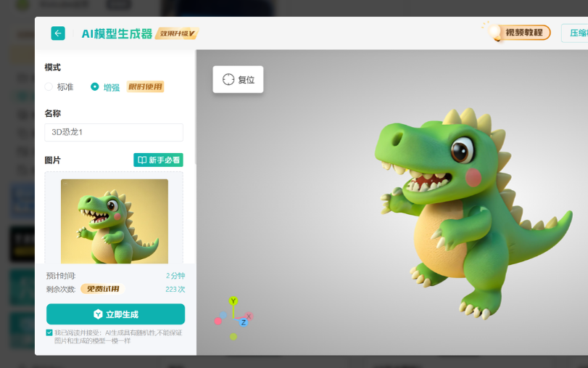The height and width of the screenshot is (368, 588).
Task: Click the uploaded dinosaur image thumbnail
Action: [115, 221]
